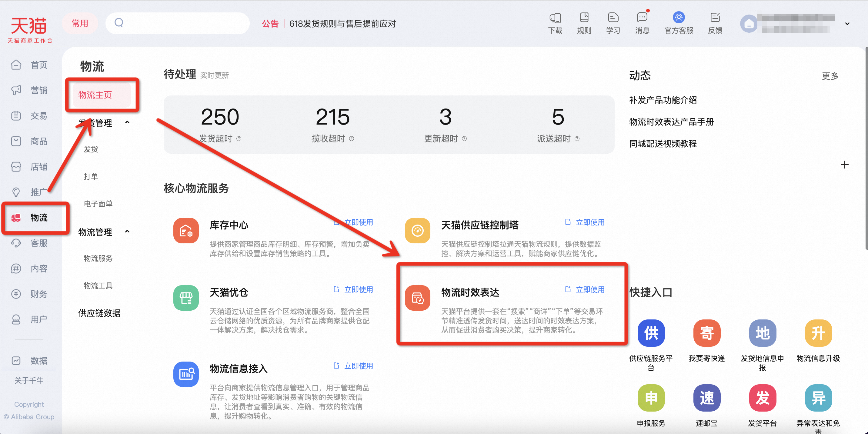Open the 规则 rules icon
Viewport: 868px width, 434px height.
[x=584, y=18]
